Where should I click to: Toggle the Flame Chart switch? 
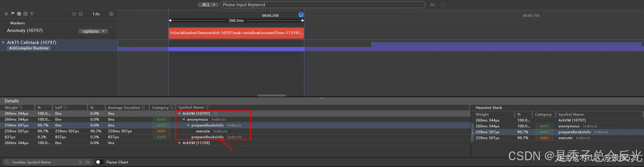point(100,162)
